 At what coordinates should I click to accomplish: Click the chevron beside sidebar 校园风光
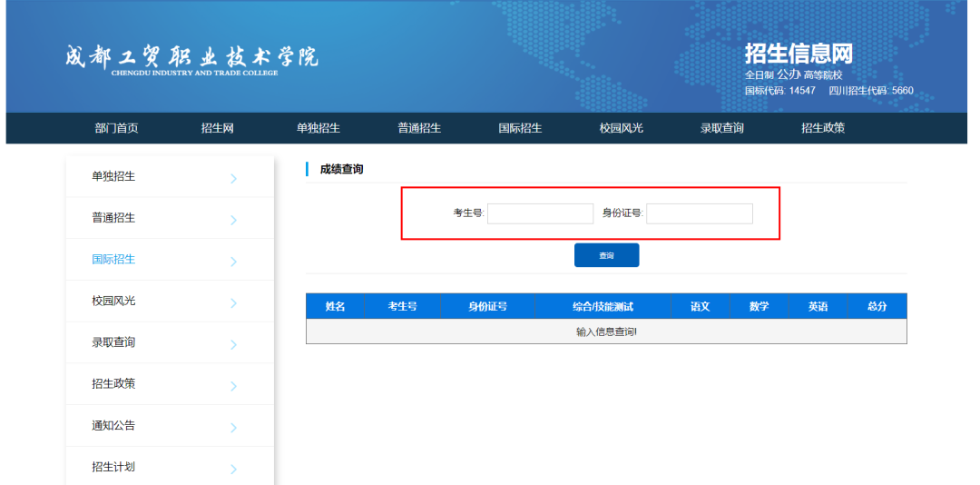coord(234,303)
